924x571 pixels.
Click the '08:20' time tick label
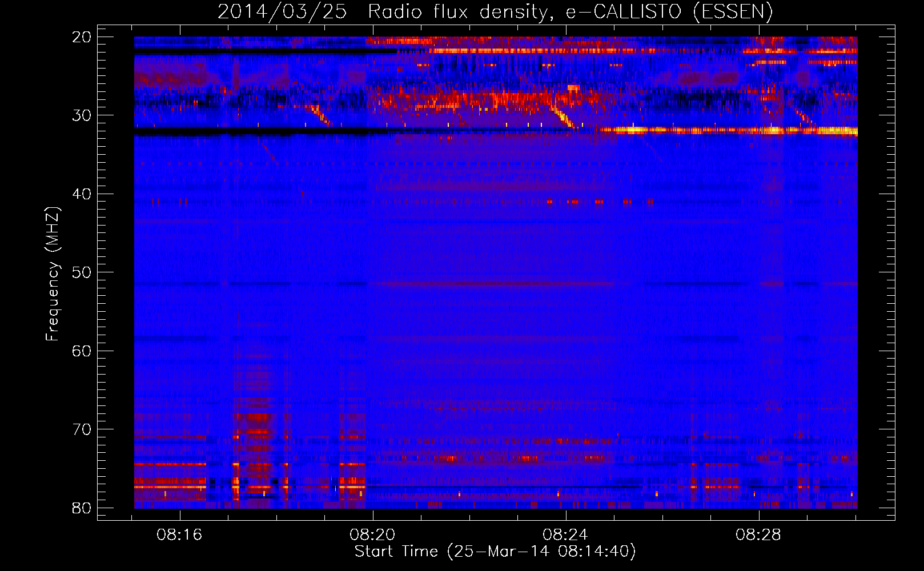click(373, 535)
